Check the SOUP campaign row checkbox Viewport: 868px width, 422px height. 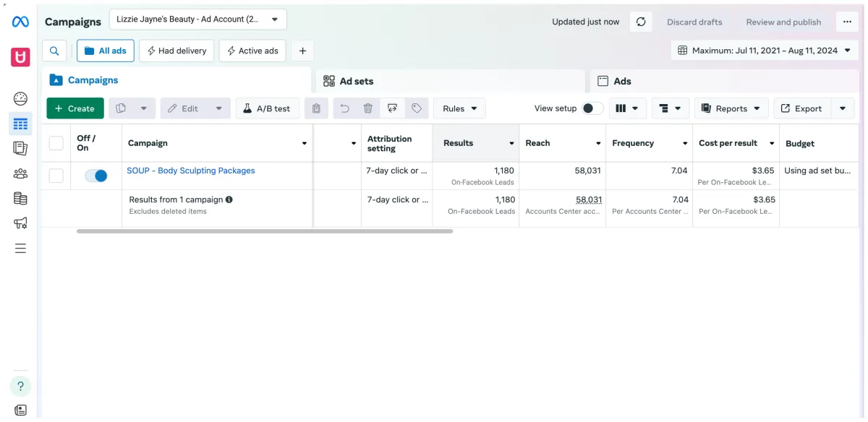pyautogui.click(x=56, y=176)
